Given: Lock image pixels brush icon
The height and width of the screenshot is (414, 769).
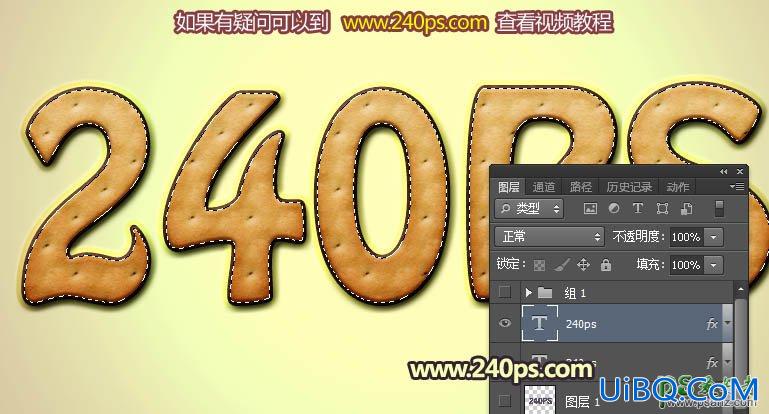Looking at the screenshot, I should pyautogui.click(x=562, y=265).
